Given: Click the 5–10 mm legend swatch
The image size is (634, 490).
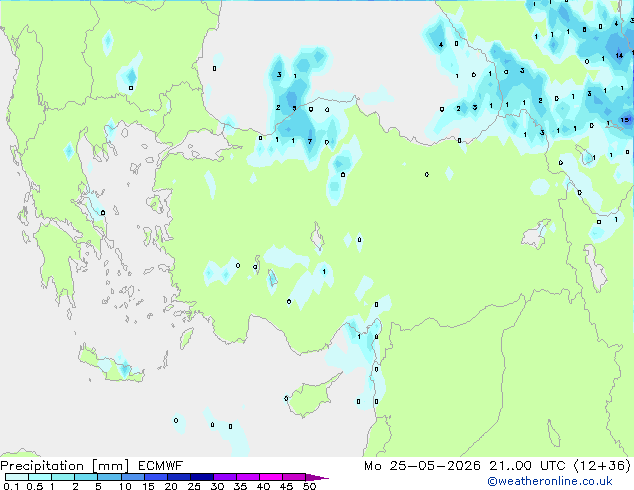Looking at the screenshot, I should 109,477.
